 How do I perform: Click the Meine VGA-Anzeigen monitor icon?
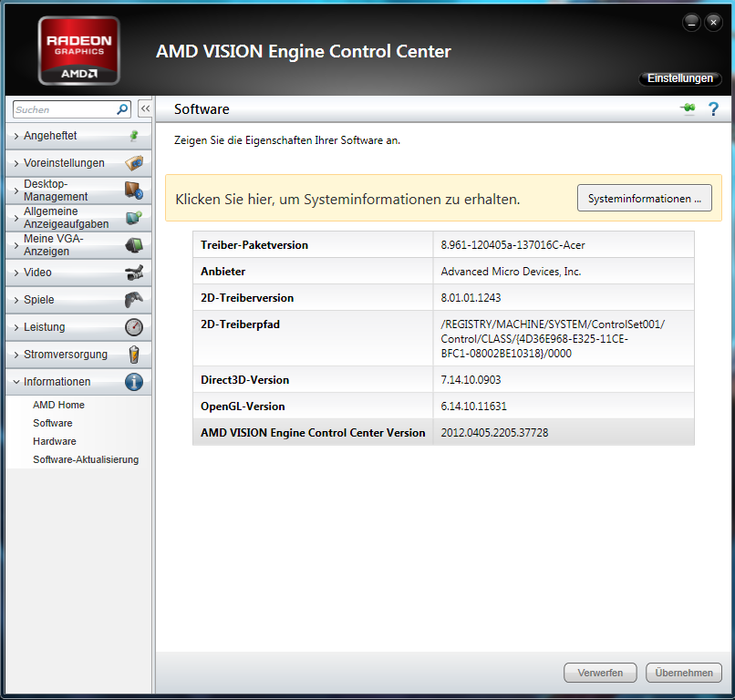coord(134,244)
